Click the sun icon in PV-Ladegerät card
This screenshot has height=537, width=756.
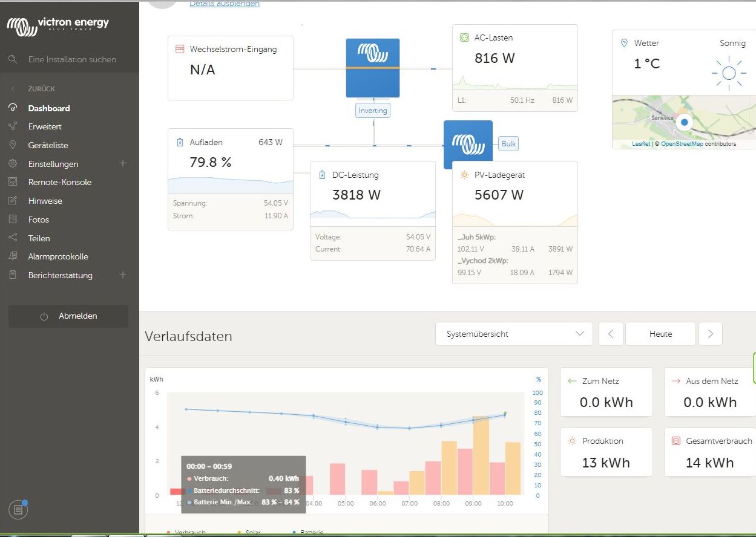point(464,175)
